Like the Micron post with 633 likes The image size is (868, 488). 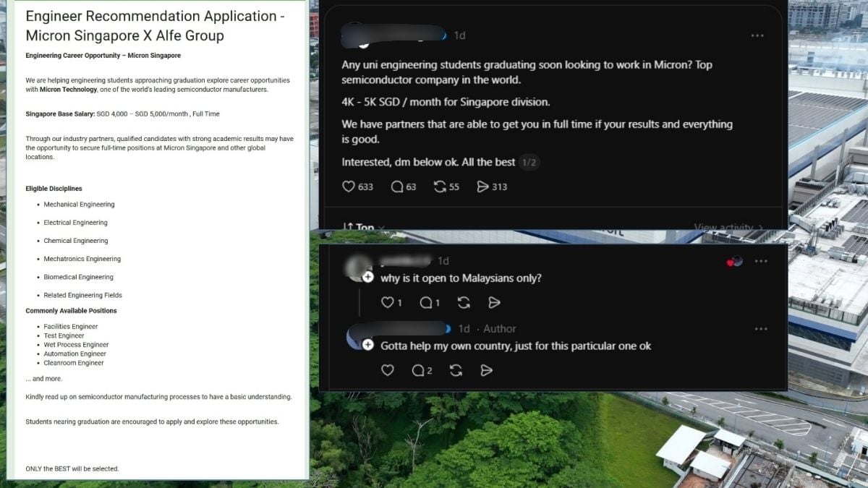point(349,187)
